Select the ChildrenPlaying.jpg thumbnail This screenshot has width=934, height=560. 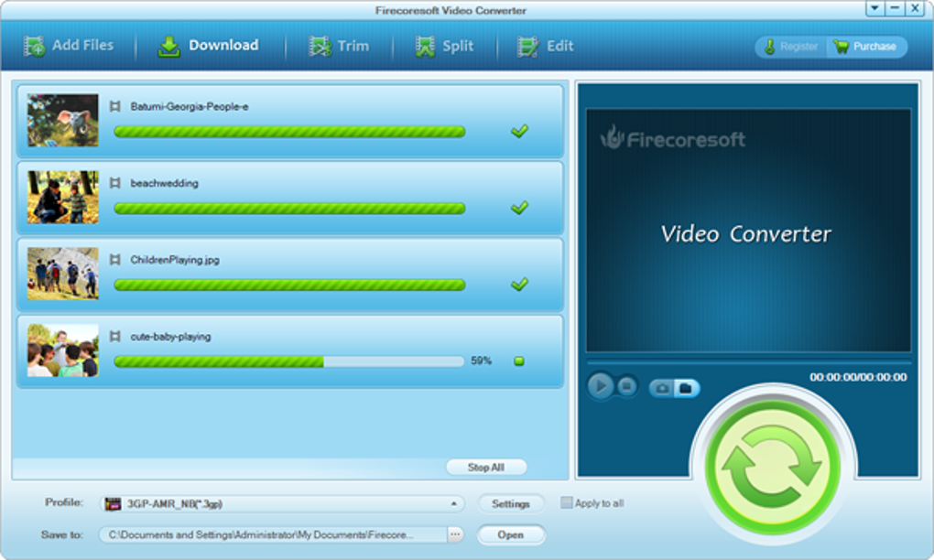pos(62,274)
